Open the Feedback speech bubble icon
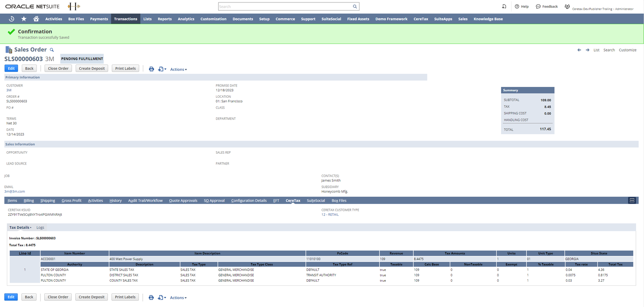 coord(538,6)
